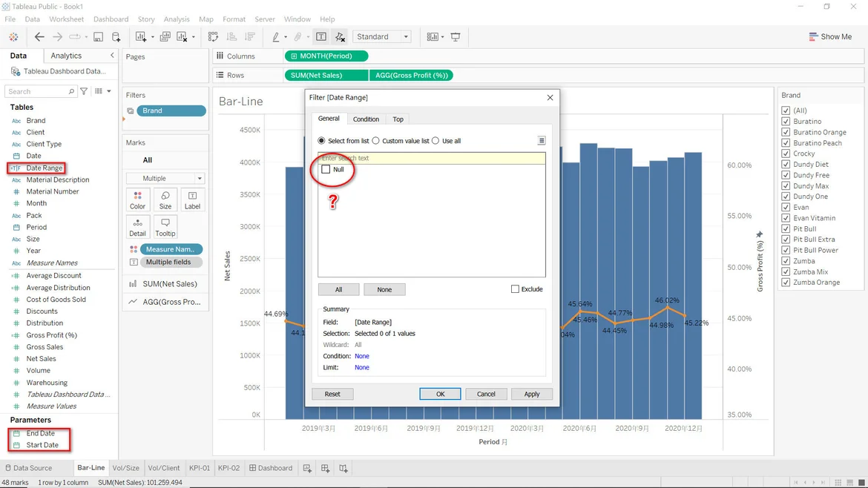This screenshot has width=868, height=488.
Task: Click the Swap Rows and Columns toolbar icon
Action: point(214,36)
